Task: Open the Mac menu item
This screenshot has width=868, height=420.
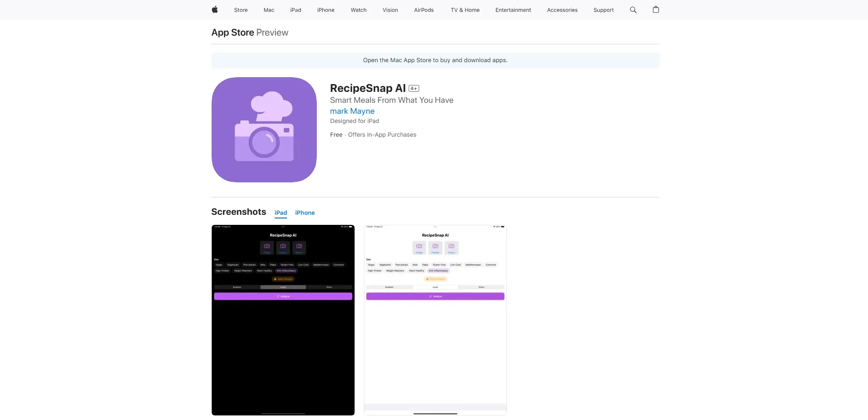Action: pyautogui.click(x=269, y=10)
